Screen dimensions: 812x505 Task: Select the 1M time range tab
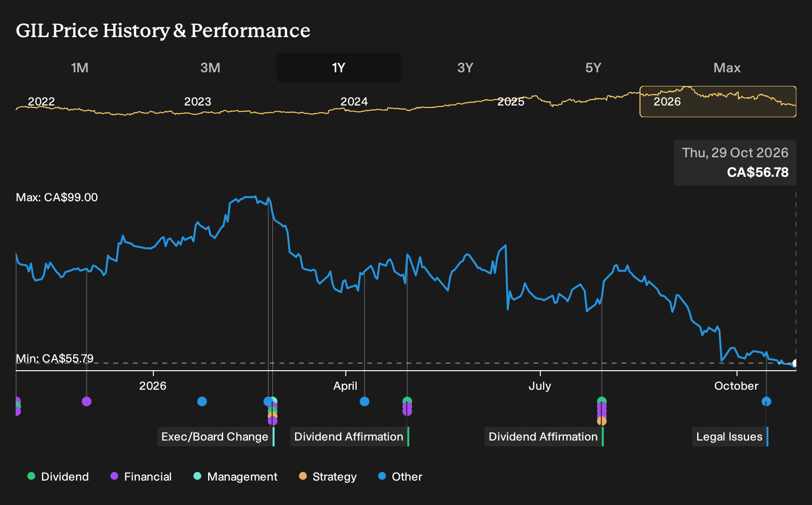(80, 67)
